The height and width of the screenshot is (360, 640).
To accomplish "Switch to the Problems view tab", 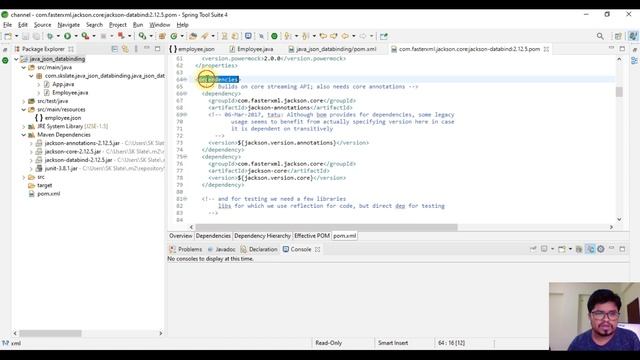I will 186,249.
